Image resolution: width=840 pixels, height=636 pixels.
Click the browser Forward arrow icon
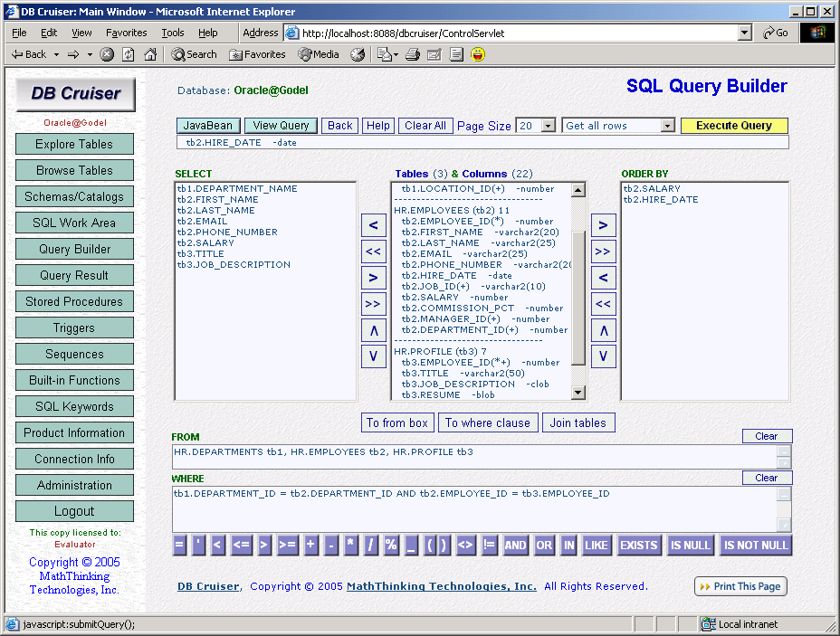click(x=73, y=54)
